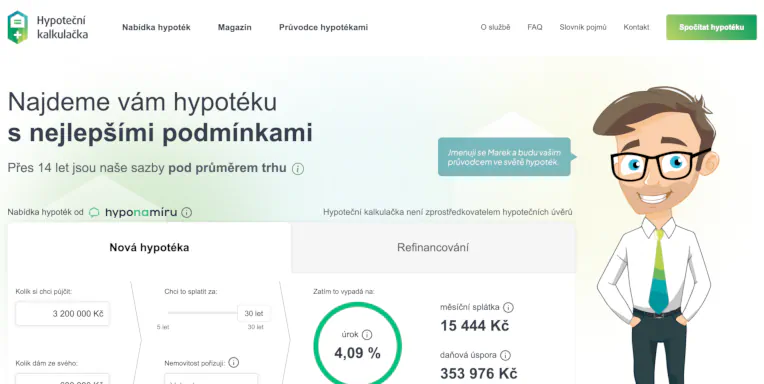This screenshot has height=384, width=764.
Task: Click the 'Najdeme vám hypotéku' heading
Action: pos(142,102)
